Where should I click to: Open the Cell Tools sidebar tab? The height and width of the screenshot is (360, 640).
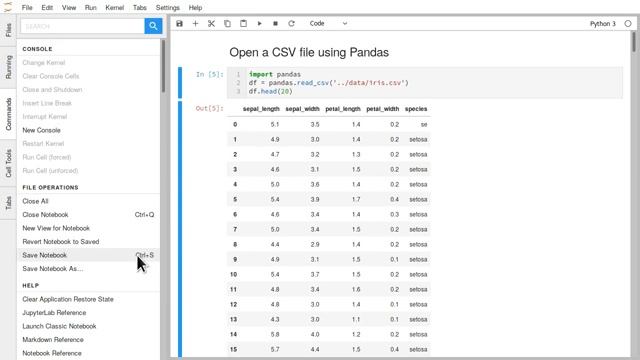8,163
